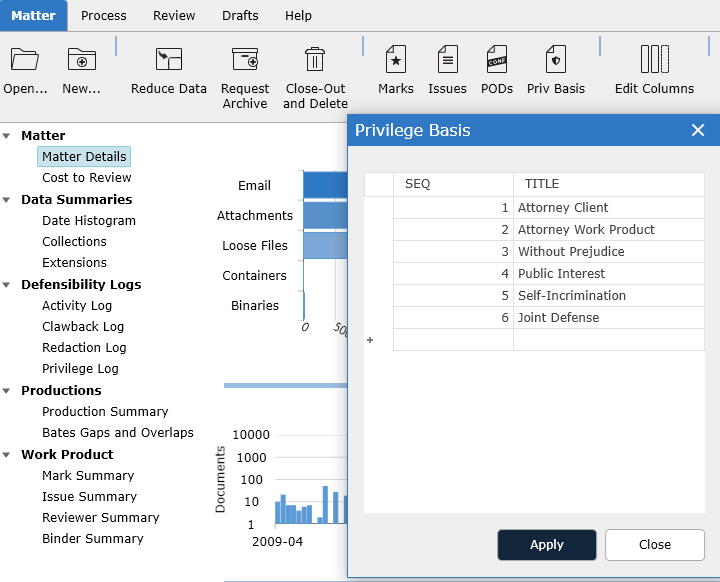
Task: Collapse the Work Product tree section
Action: click(x=6, y=454)
